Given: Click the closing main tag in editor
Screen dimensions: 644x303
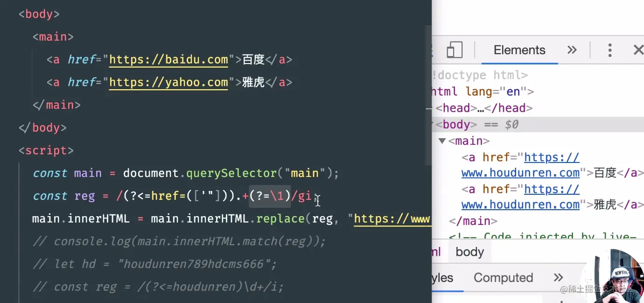Looking at the screenshot, I should click(x=56, y=105).
